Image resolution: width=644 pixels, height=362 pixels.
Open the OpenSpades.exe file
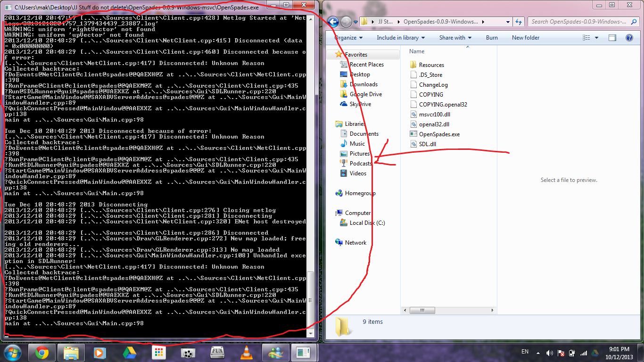439,134
